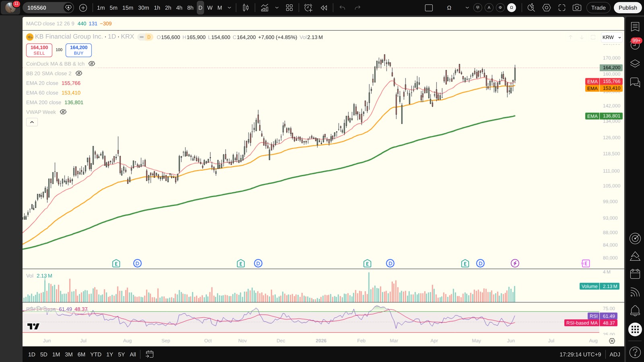The width and height of the screenshot is (644, 362).
Task: Toggle visibility of BB 20 SMA indicator
Action: tap(79, 73)
